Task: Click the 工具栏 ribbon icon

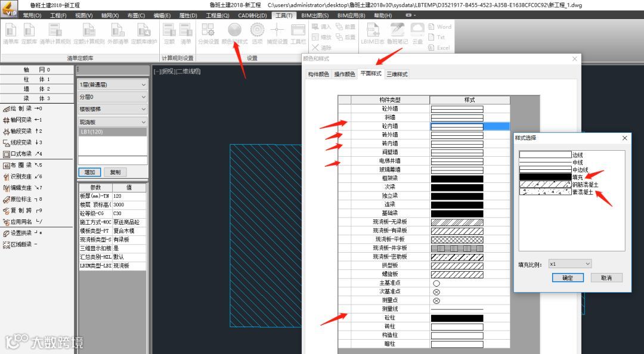Action: [298, 34]
